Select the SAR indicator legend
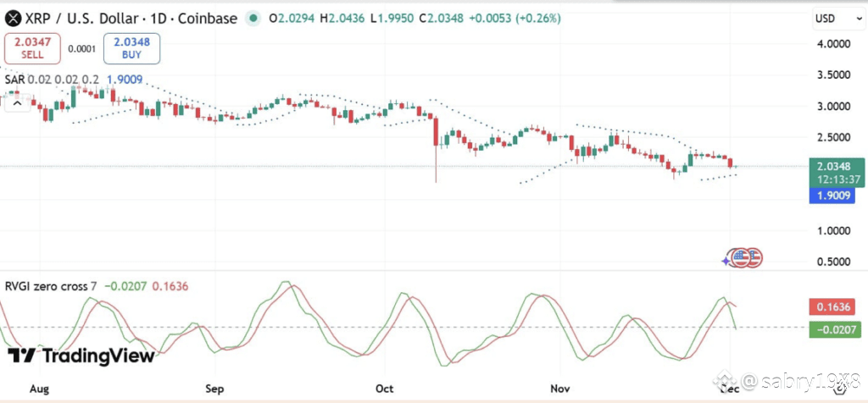868x403 pixels. [74, 80]
